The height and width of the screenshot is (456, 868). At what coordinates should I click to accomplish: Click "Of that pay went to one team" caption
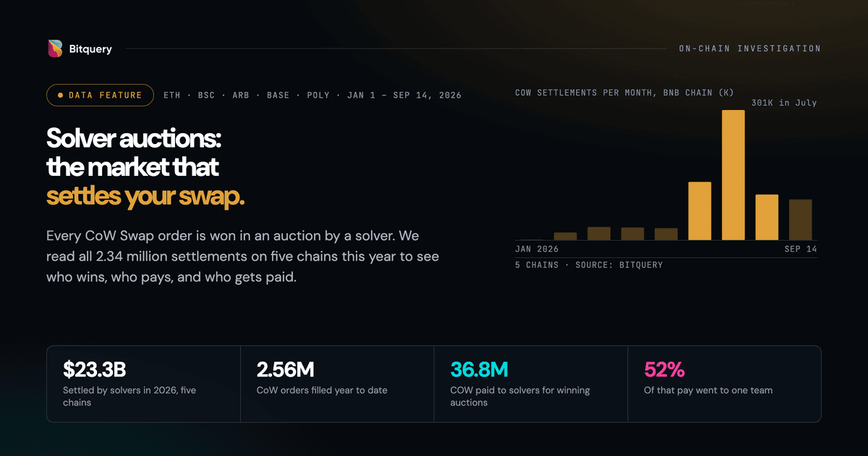(x=708, y=390)
